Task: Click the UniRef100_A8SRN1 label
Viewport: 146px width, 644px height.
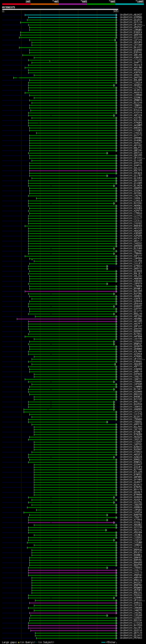Action: pos(131,319)
